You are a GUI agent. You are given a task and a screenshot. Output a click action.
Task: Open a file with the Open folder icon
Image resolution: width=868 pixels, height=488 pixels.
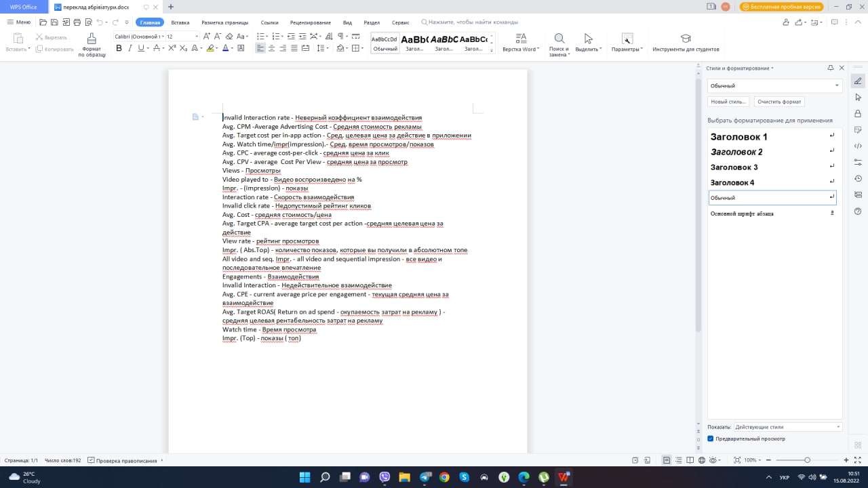pyautogui.click(x=43, y=22)
